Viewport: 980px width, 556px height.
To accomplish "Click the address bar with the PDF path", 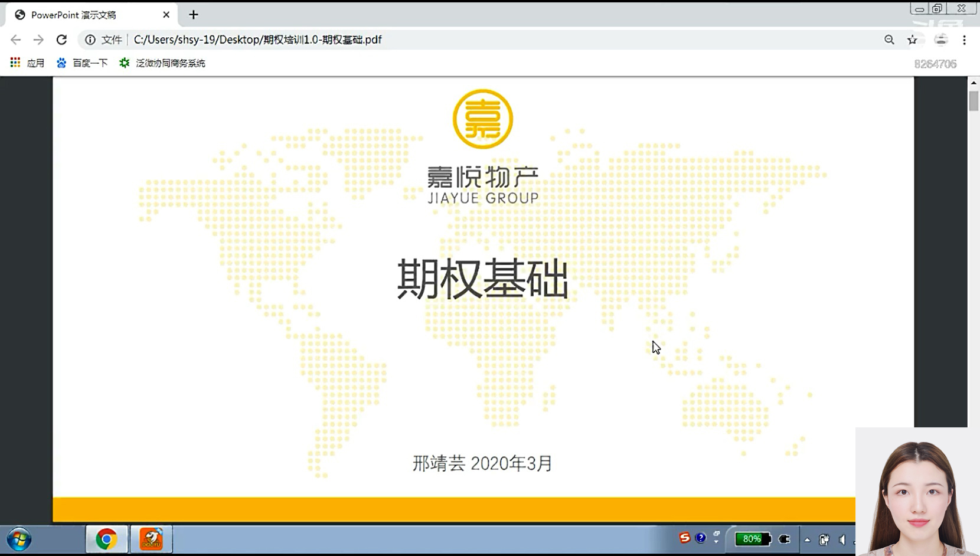I will (x=472, y=40).
